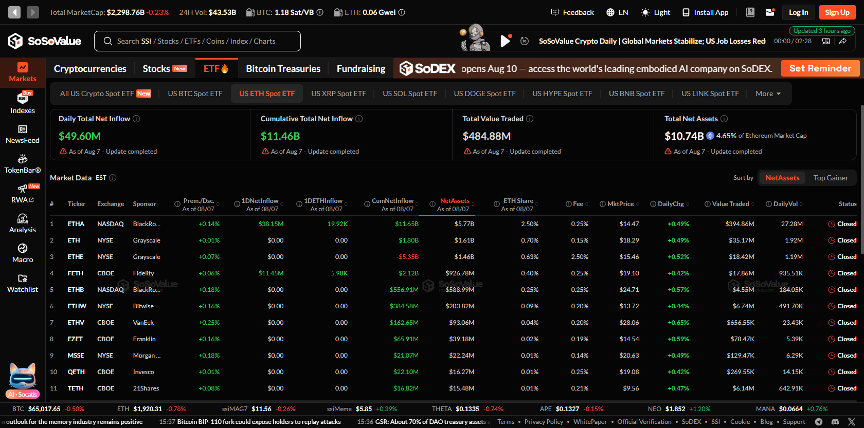Open NewsFeed in the sidebar
864x428 pixels.
tap(23, 134)
